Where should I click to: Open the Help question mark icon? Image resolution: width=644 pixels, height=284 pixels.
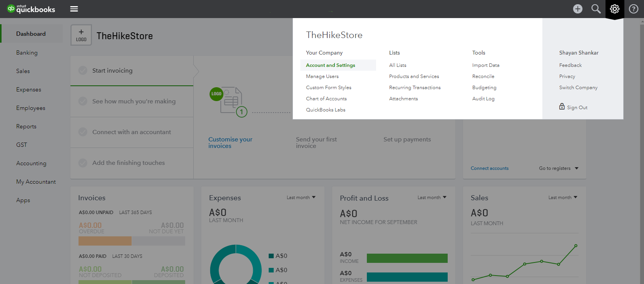(633, 9)
